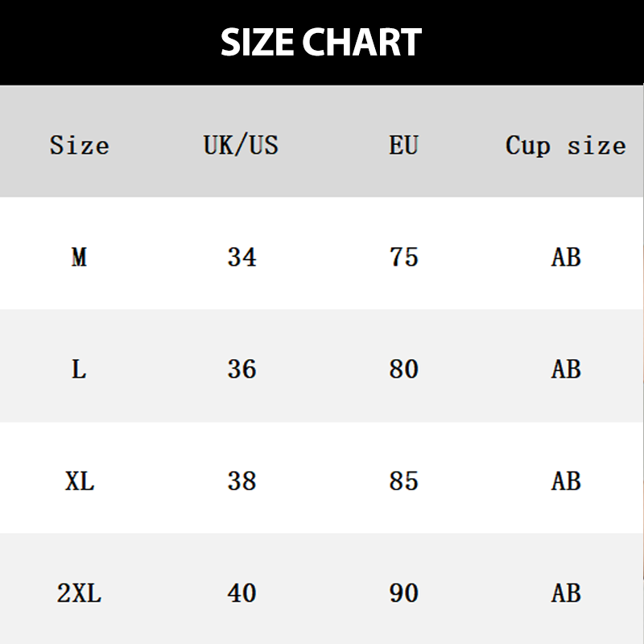Click UK/US value 38
Image resolution: width=644 pixels, height=644 pixels.
(x=242, y=481)
